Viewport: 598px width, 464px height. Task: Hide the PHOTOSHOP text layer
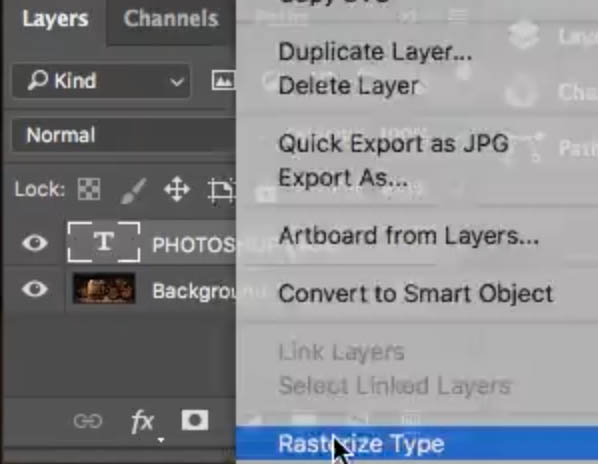pos(35,243)
